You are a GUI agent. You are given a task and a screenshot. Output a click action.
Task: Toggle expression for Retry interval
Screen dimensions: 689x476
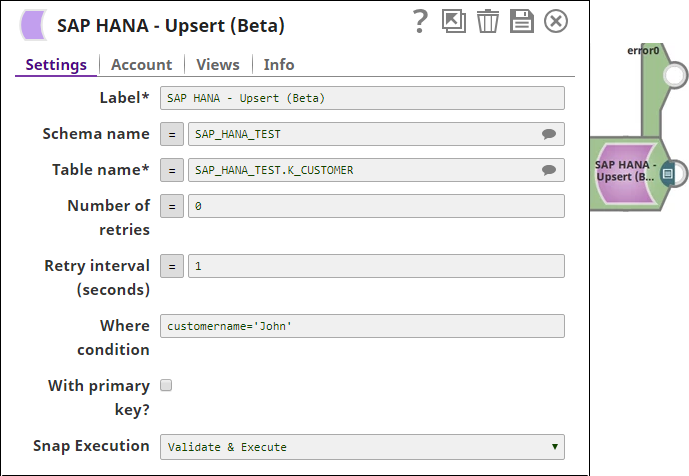tap(172, 266)
